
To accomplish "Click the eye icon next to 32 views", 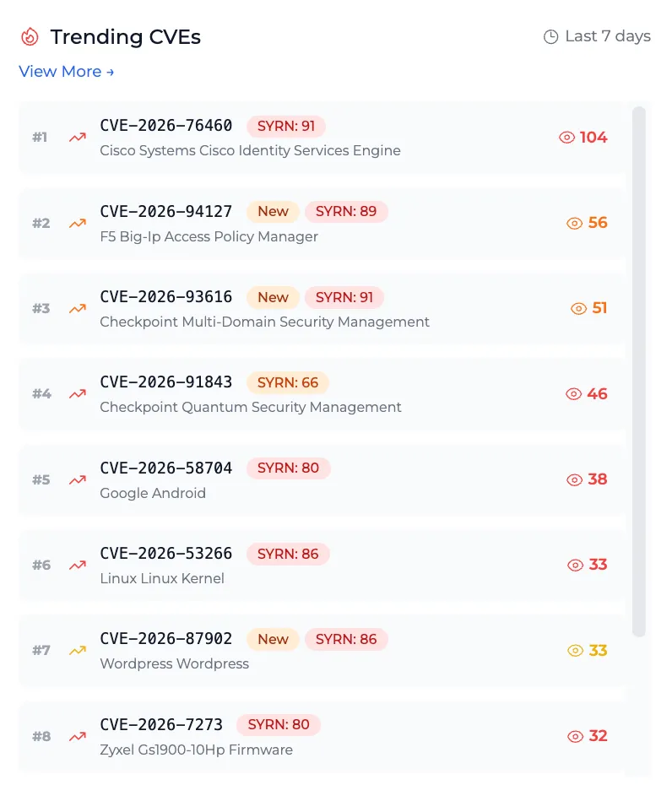I will [576, 736].
